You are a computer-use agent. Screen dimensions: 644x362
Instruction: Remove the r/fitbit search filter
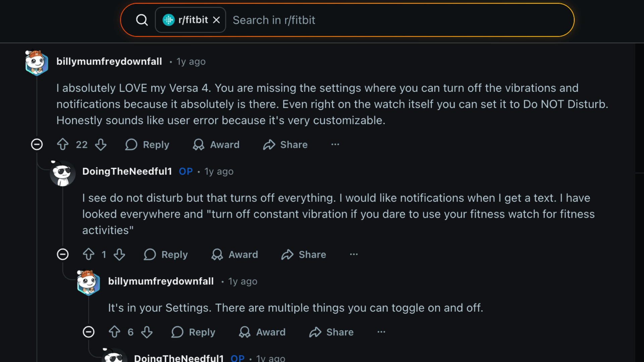(216, 20)
